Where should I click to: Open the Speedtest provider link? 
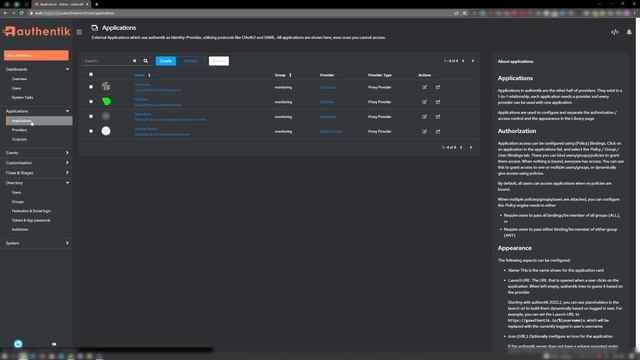(x=328, y=117)
